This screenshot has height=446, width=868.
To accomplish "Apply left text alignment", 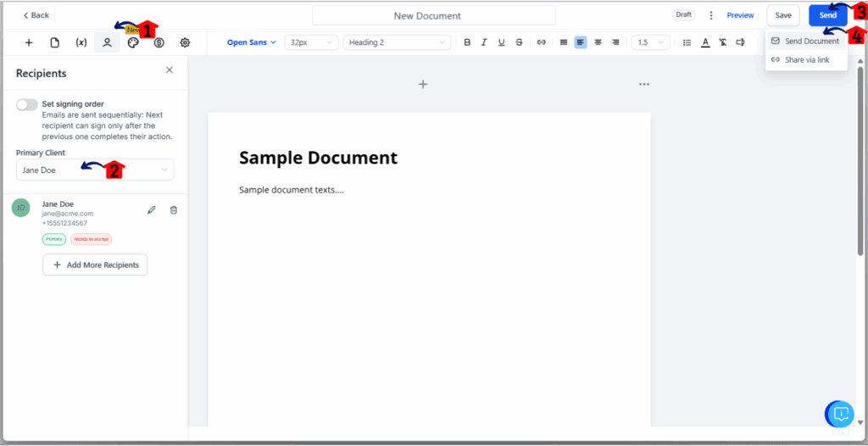I will tap(580, 42).
